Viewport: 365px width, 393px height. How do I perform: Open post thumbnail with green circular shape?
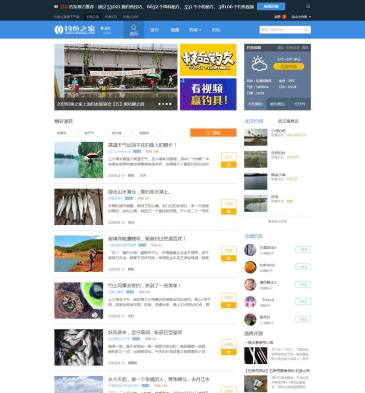tap(79, 300)
